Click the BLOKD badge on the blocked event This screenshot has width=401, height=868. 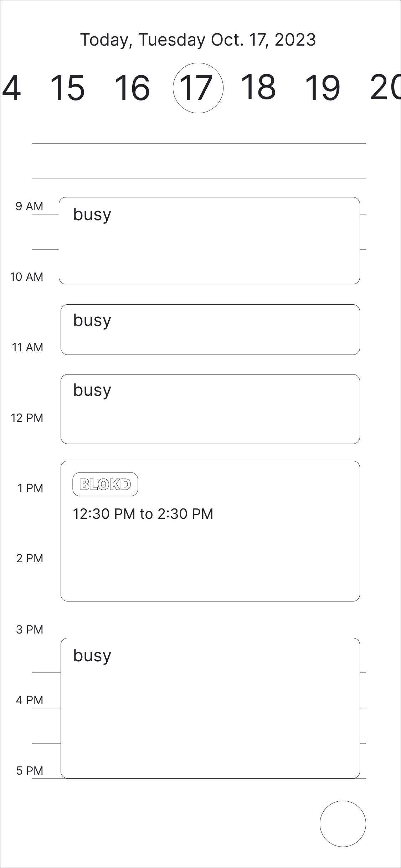click(105, 484)
